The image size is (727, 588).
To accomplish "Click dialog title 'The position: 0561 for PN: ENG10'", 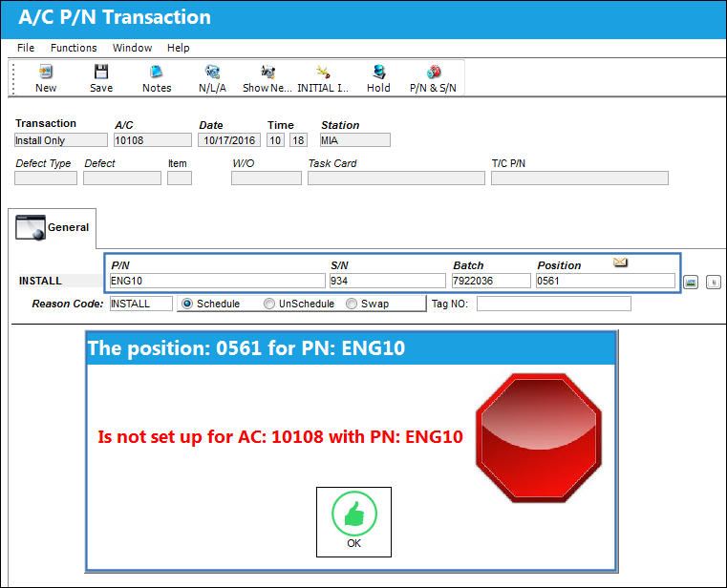I will coord(246,348).
